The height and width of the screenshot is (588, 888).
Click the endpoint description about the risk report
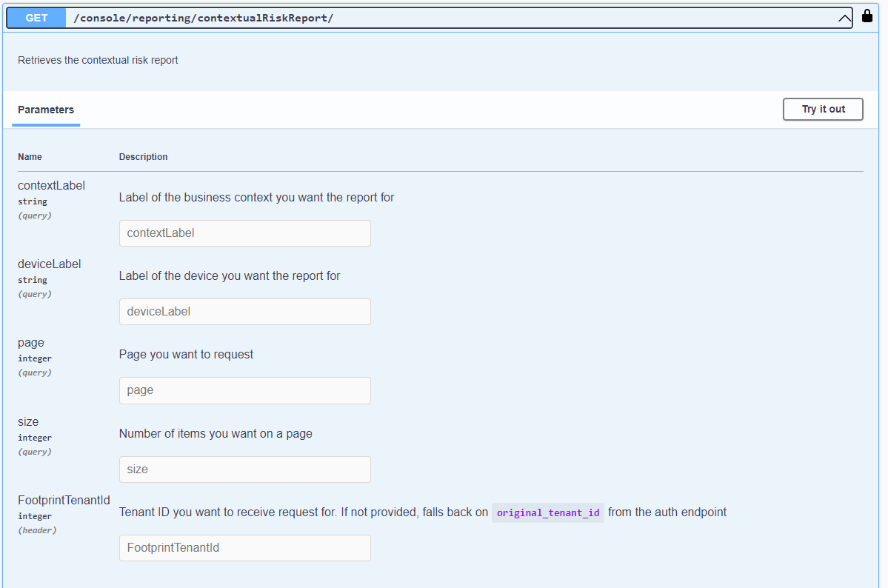click(x=98, y=60)
